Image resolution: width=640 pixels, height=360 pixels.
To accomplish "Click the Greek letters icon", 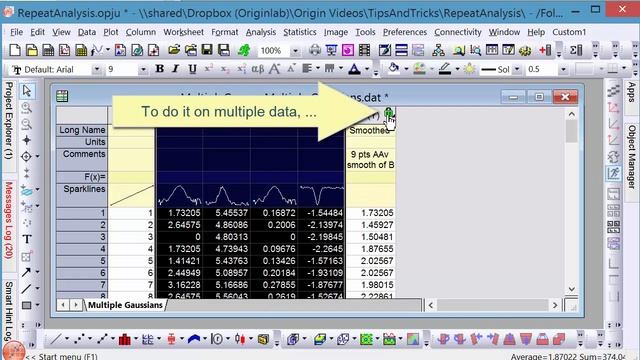I will (x=258, y=69).
